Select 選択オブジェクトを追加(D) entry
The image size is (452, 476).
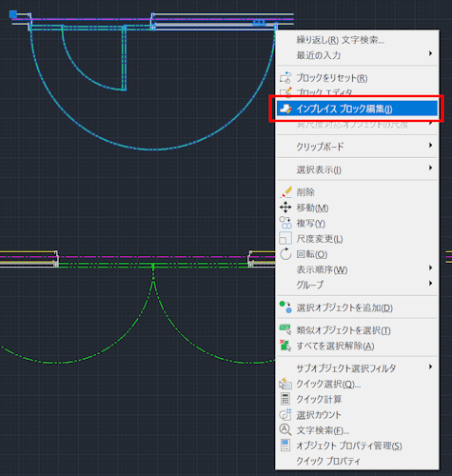pyautogui.click(x=357, y=307)
